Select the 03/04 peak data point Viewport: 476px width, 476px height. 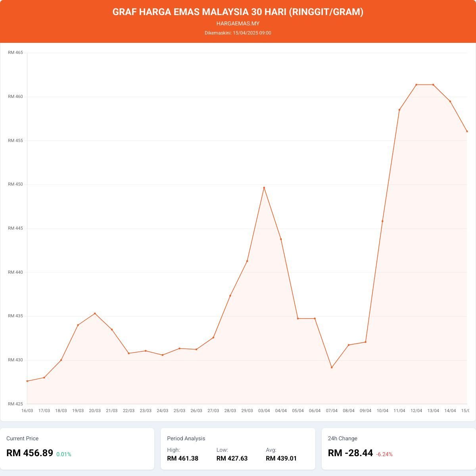(264, 188)
